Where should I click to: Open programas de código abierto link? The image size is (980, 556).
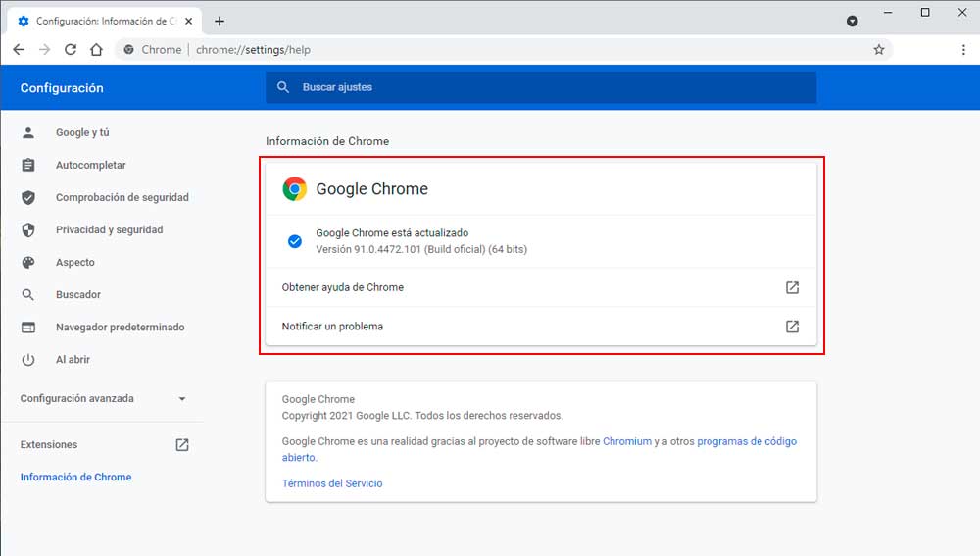pos(746,441)
